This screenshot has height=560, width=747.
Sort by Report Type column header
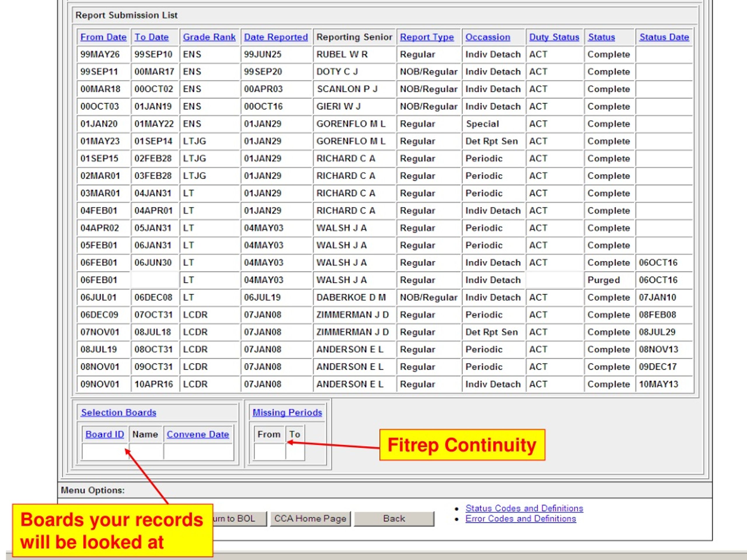(x=427, y=37)
